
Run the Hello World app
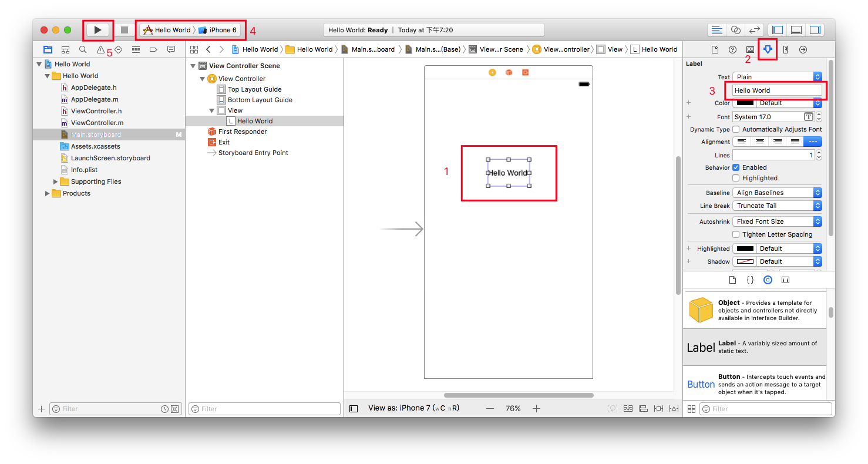[98, 30]
